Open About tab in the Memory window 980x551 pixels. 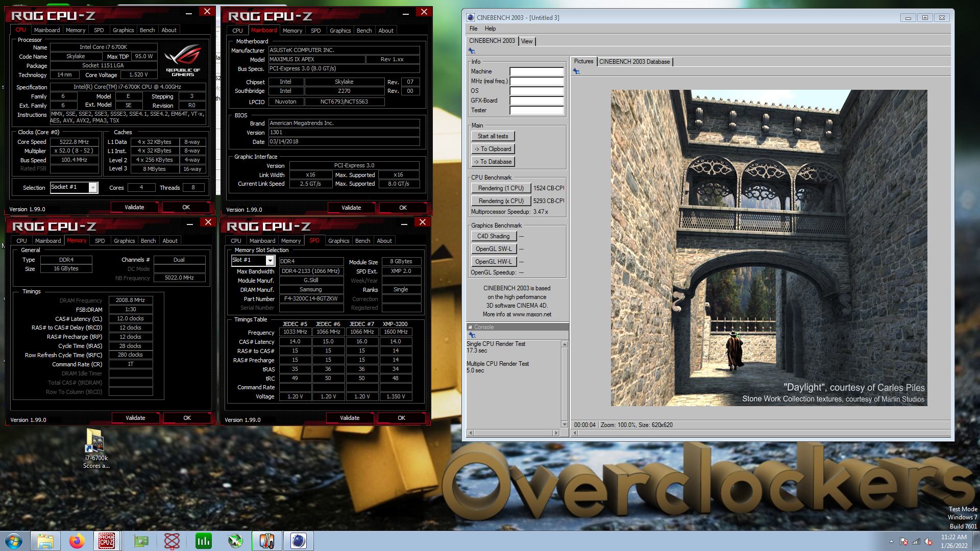pyautogui.click(x=170, y=241)
